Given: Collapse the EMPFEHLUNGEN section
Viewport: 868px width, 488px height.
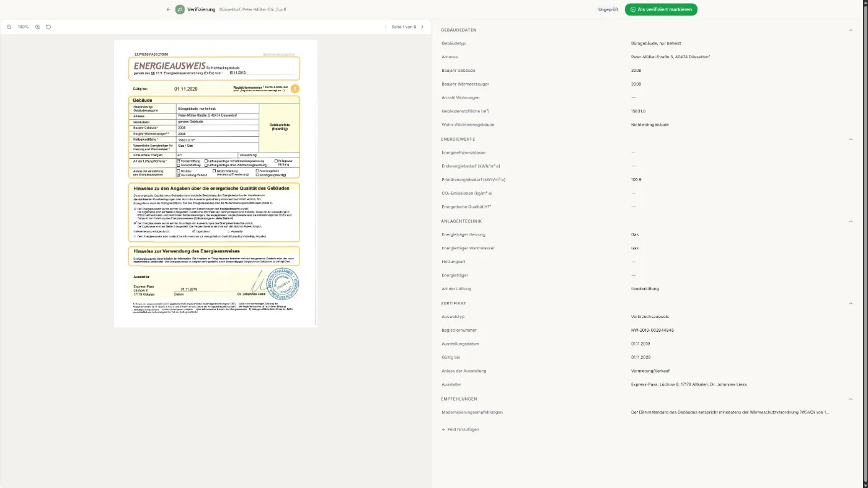Looking at the screenshot, I should (851, 399).
